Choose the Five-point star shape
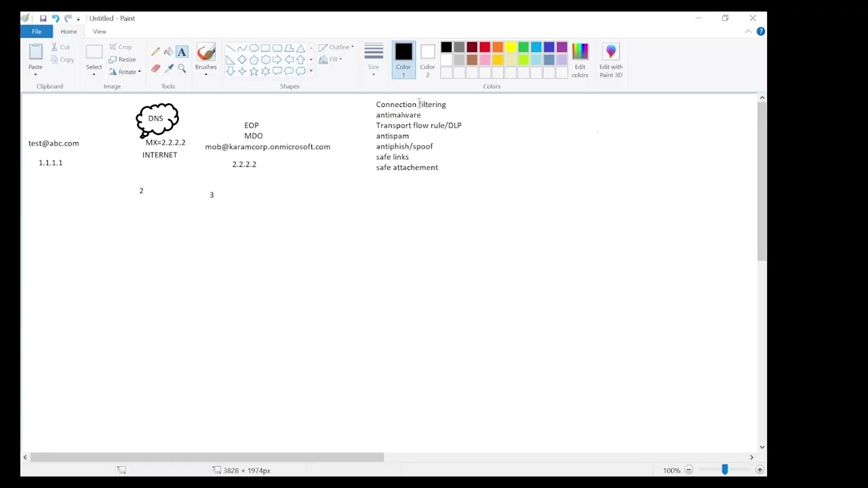The image size is (868, 488). tap(254, 71)
